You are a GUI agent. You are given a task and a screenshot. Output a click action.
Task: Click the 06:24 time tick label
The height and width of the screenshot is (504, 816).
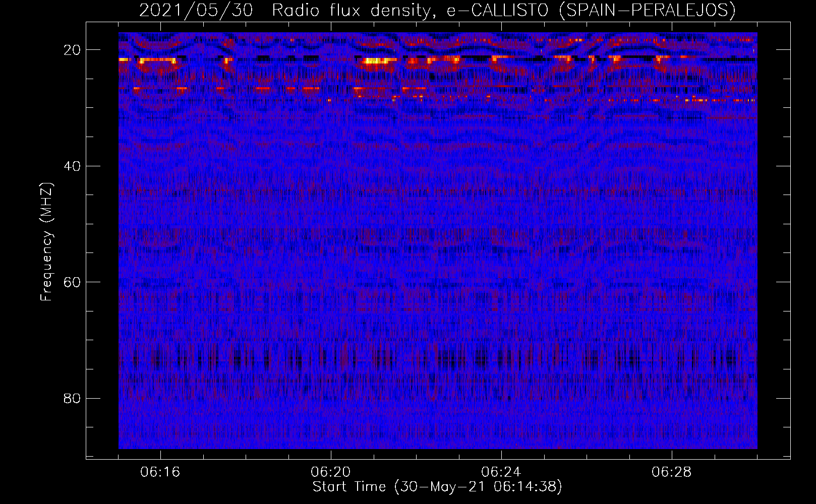coord(501,472)
